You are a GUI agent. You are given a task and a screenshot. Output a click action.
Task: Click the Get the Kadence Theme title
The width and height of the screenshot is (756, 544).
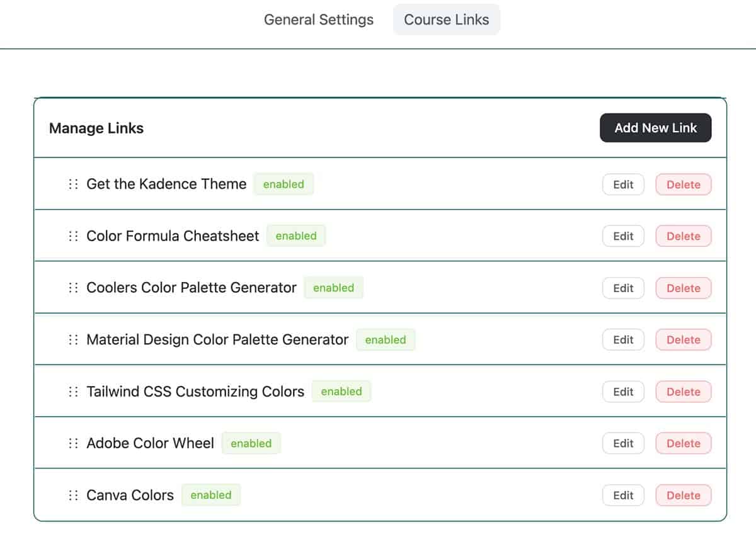(x=166, y=184)
